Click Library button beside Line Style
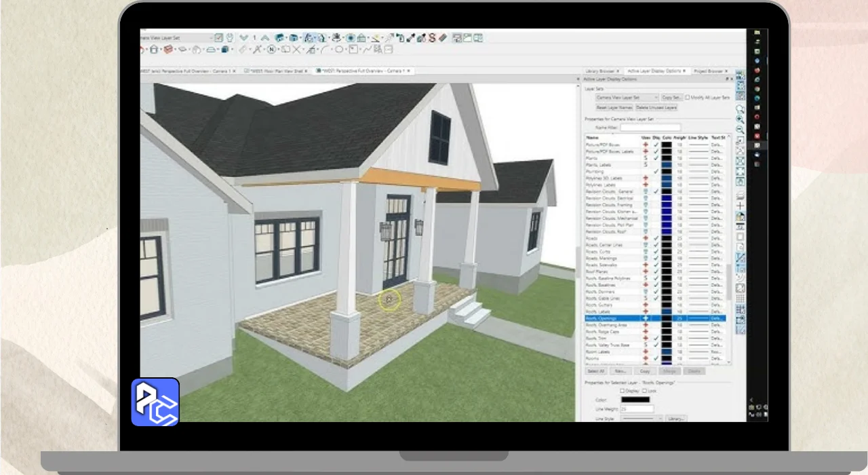Image resolution: width=868 pixels, height=475 pixels. (676, 419)
